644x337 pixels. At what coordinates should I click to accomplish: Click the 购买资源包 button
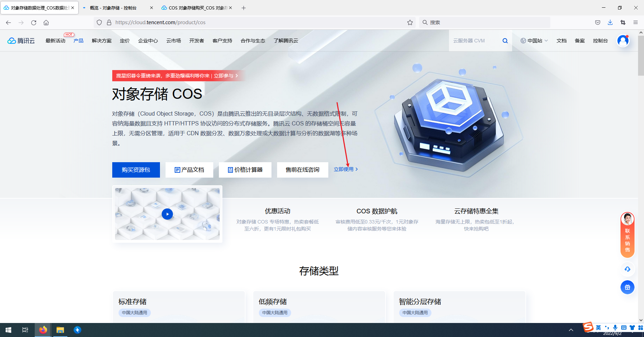pos(136,170)
